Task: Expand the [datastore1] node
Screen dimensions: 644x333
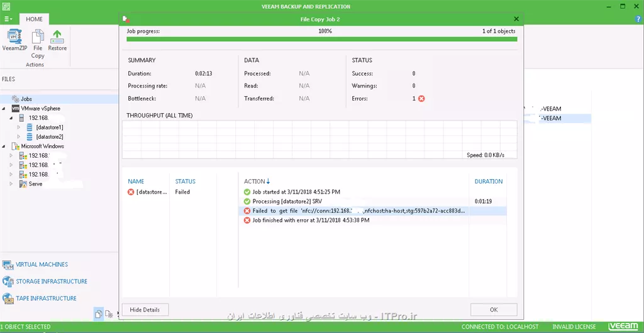Action: pyautogui.click(x=18, y=127)
